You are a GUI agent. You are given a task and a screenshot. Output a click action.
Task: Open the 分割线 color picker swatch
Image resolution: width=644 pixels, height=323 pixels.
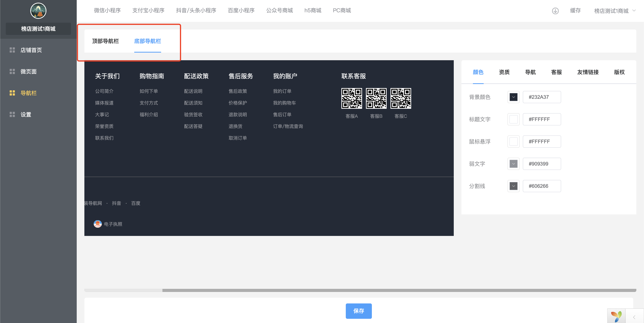[514, 186]
